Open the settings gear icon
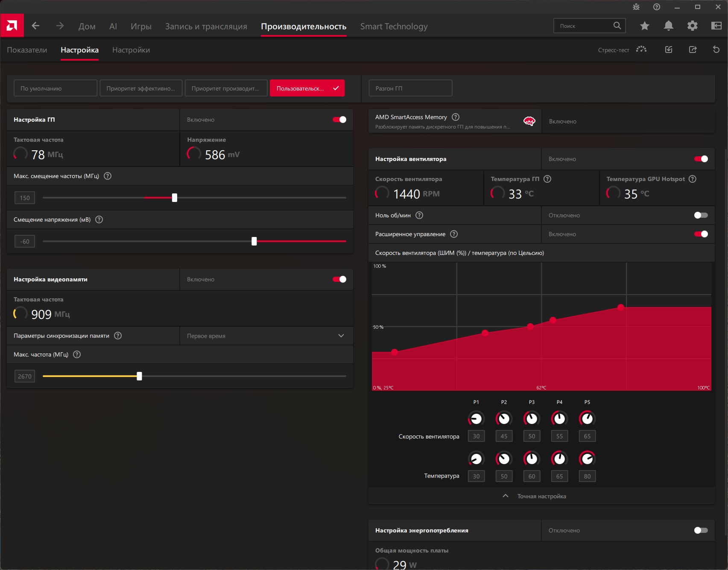 (693, 26)
